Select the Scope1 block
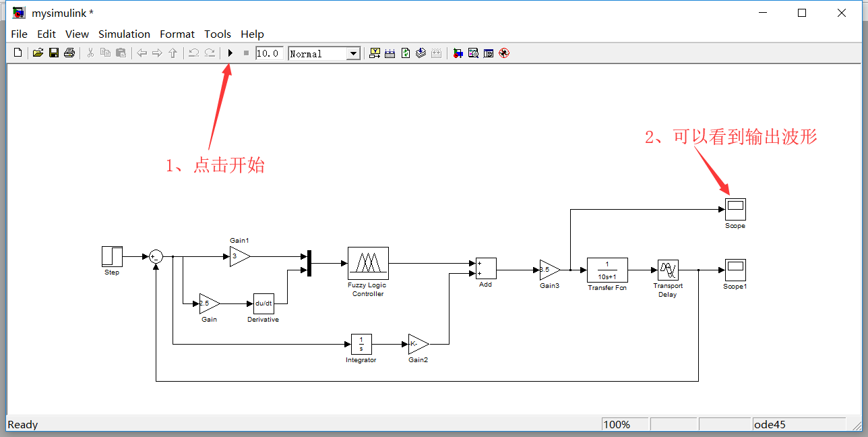This screenshot has width=868, height=437. point(735,270)
